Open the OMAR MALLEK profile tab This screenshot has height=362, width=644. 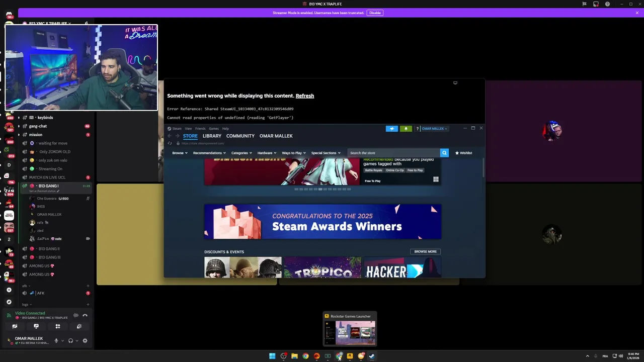pos(276,136)
